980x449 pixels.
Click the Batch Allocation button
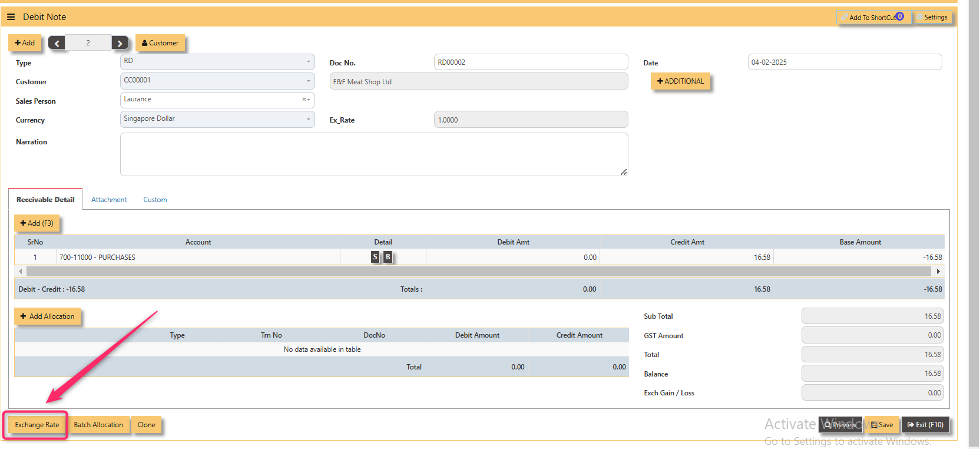coord(98,425)
